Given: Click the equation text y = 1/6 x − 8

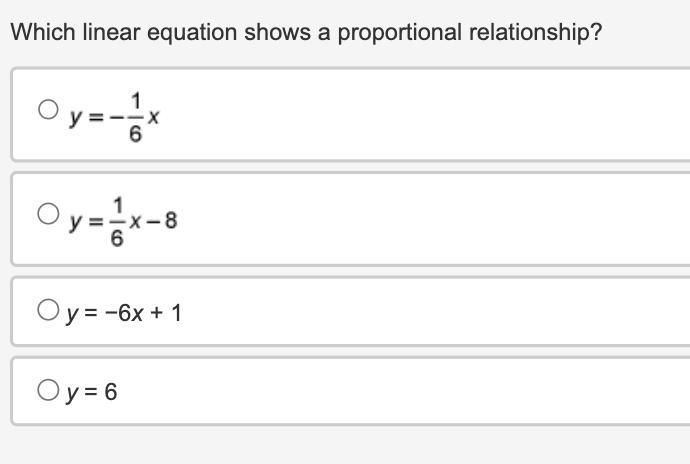Looking at the screenshot, I should [x=123, y=221].
